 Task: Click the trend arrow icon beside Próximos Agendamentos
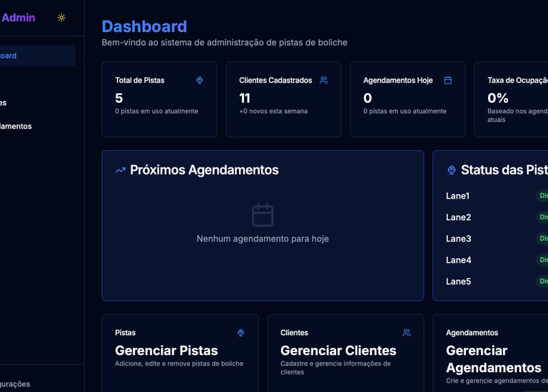coord(120,170)
